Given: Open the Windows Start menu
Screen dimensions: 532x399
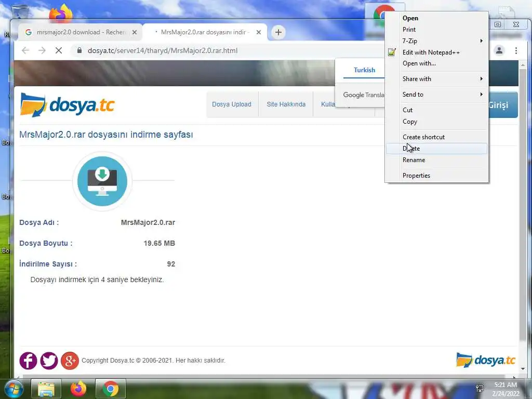Looking at the screenshot, I should tap(14, 389).
